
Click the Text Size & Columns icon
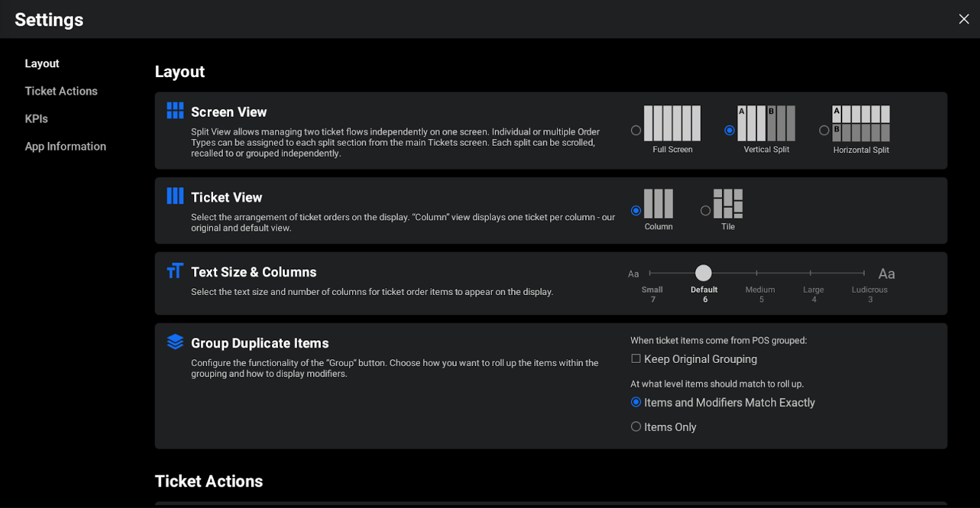click(x=175, y=271)
